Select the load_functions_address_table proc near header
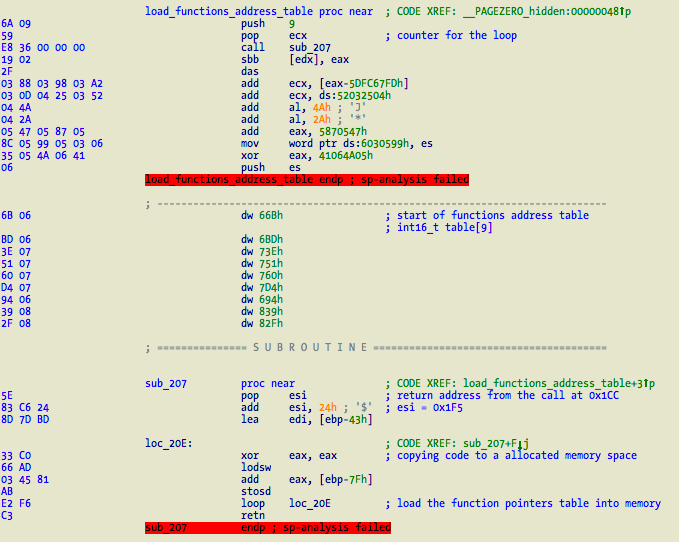The width and height of the screenshot is (679, 542). tap(260, 11)
